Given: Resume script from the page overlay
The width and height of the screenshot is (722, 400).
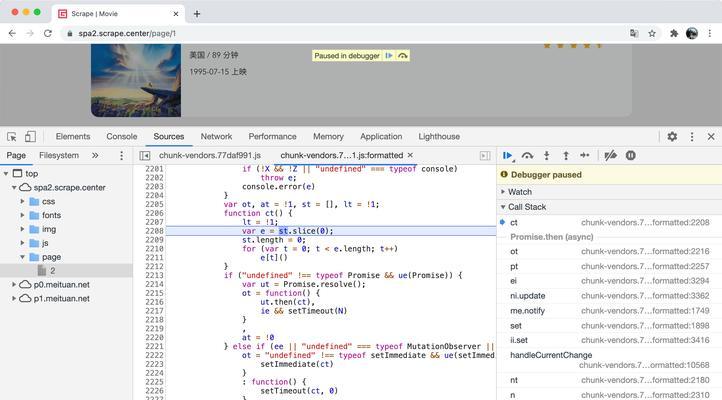Looking at the screenshot, I should tap(389, 56).
